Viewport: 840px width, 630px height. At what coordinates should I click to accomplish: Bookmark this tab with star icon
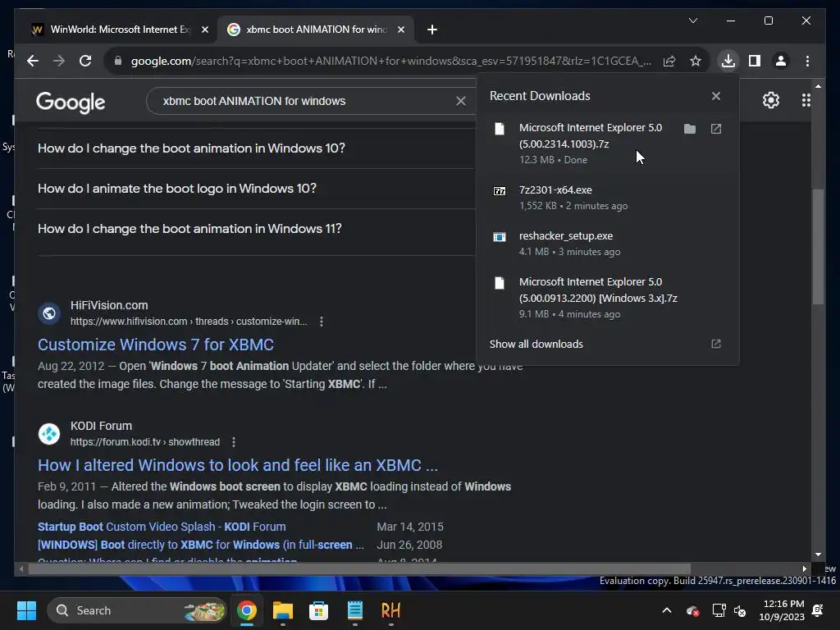pyautogui.click(x=696, y=61)
